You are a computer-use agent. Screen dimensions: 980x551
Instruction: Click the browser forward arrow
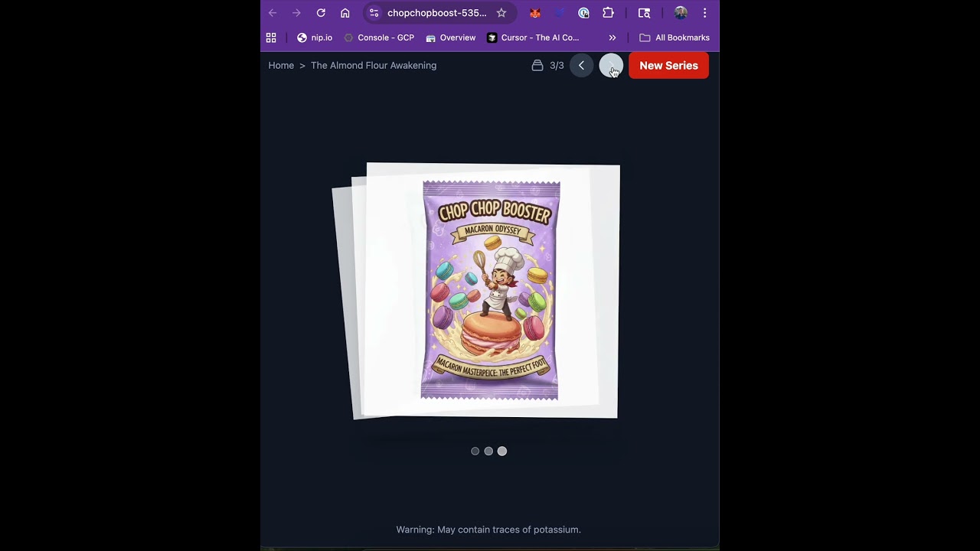[296, 13]
